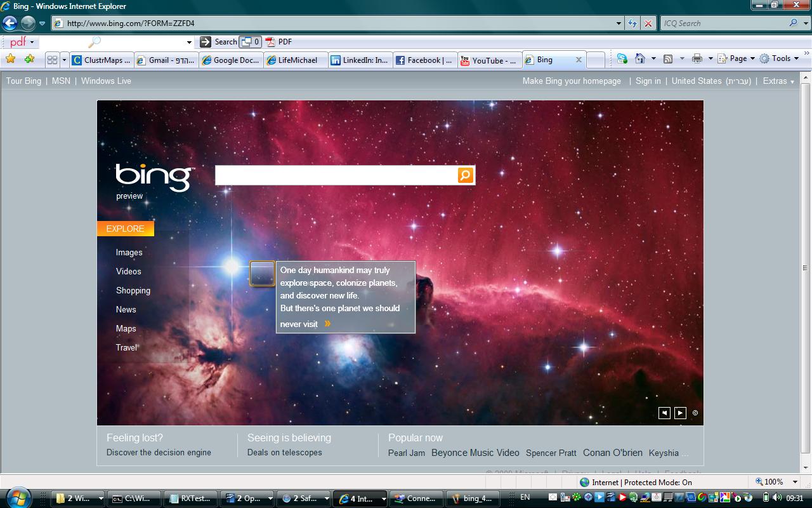Click the RSS Feeds icon
The width and height of the screenshot is (812, 508).
click(x=668, y=58)
